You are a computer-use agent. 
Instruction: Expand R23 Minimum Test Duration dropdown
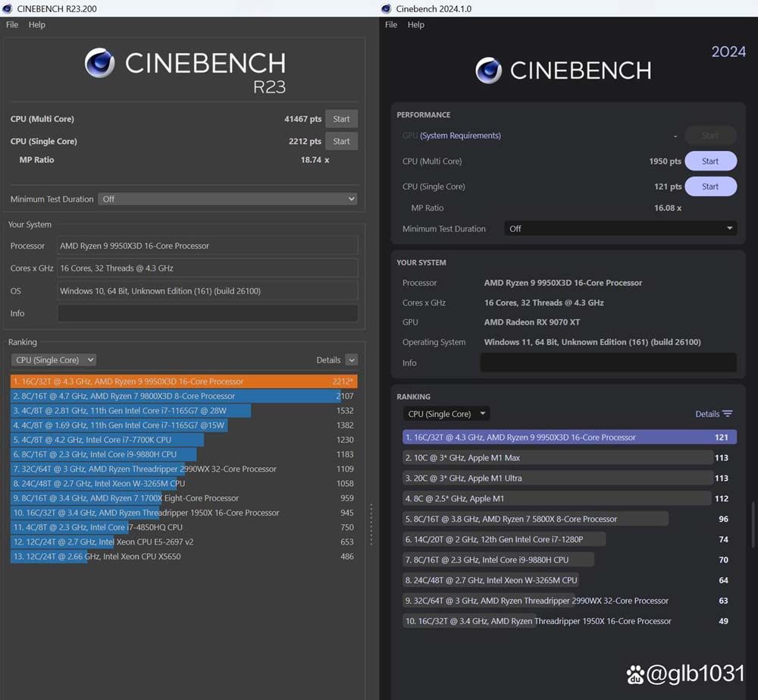pyautogui.click(x=227, y=199)
